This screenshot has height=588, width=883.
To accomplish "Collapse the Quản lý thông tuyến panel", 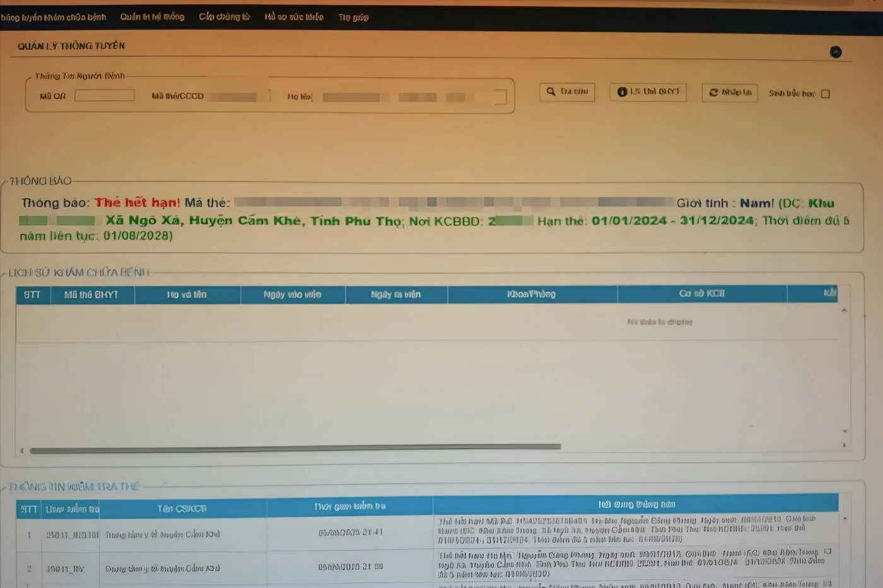I will click(836, 52).
